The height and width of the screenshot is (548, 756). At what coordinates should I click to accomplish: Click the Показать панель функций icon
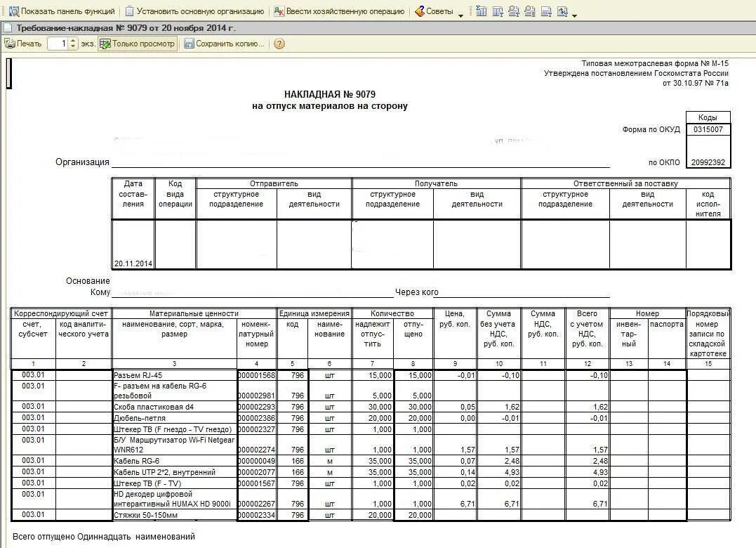13,11
